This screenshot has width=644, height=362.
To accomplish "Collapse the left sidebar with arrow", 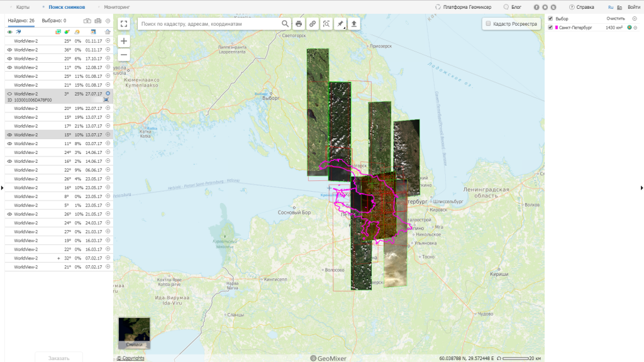I will pos(2,188).
